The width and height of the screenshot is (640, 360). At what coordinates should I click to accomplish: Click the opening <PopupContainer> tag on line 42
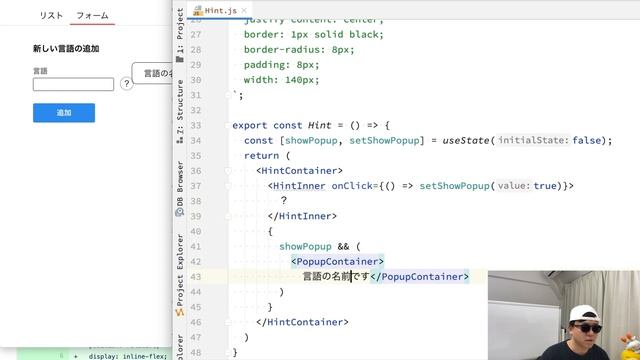(x=338, y=262)
